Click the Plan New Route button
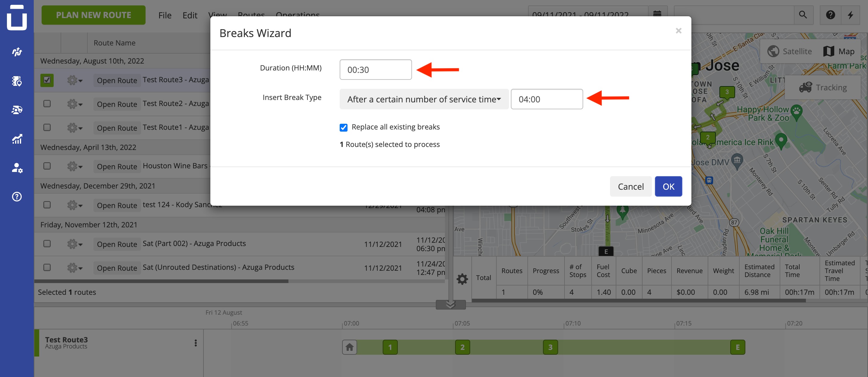Viewport: 868px width, 377px height. tap(93, 15)
